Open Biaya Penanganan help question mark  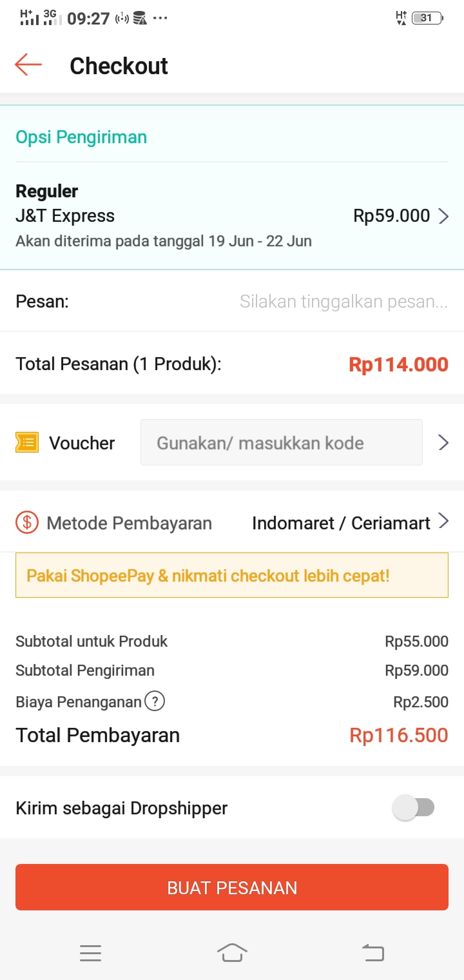(x=155, y=701)
